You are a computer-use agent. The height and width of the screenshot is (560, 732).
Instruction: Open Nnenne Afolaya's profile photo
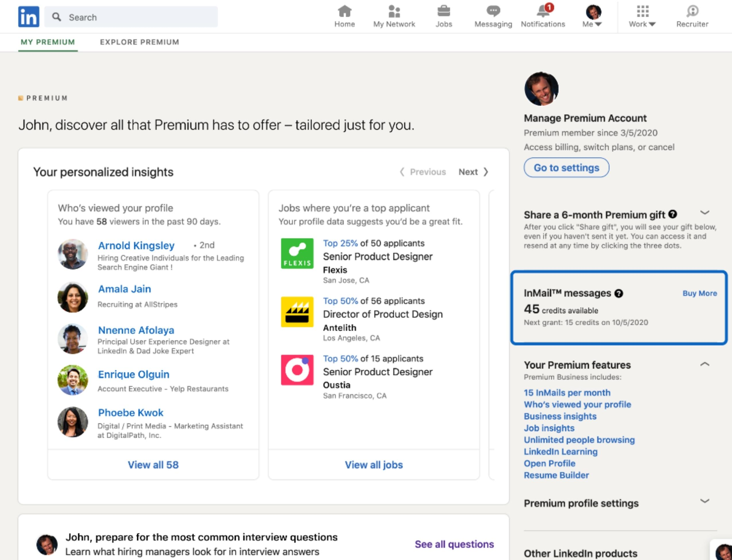73,339
